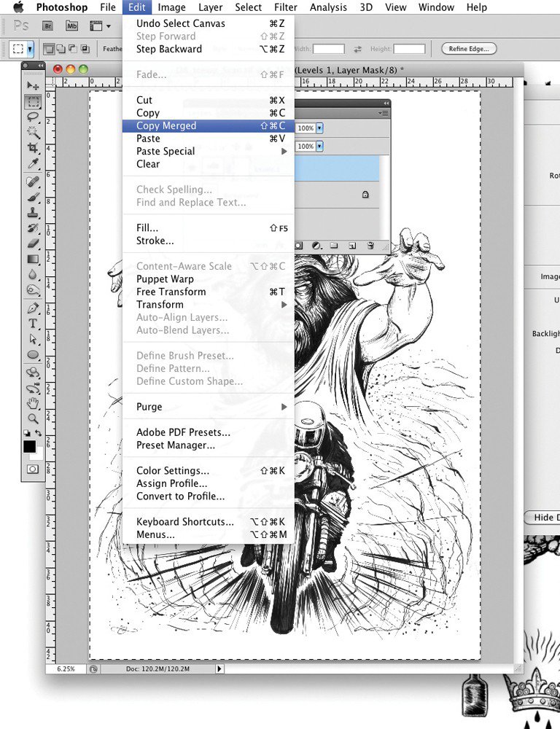Open the layer Opacity 100% dropdown
This screenshot has width=560, height=729.
(x=319, y=128)
